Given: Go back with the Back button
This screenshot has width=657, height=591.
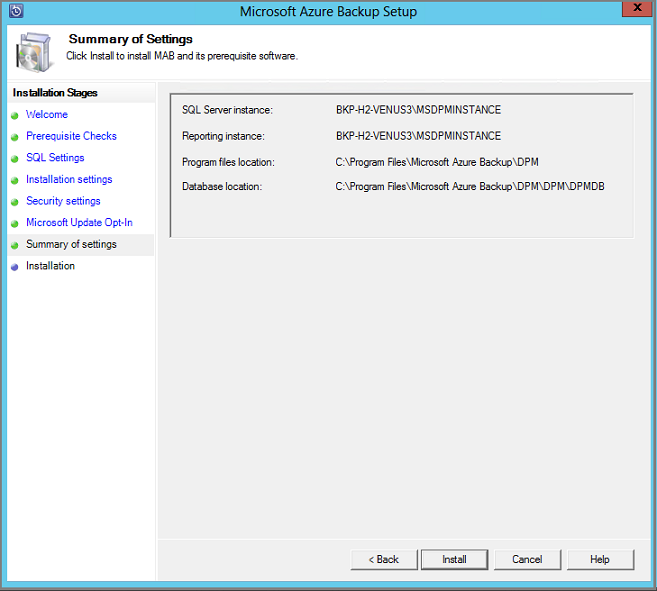Looking at the screenshot, I should (x=383, y=560).
